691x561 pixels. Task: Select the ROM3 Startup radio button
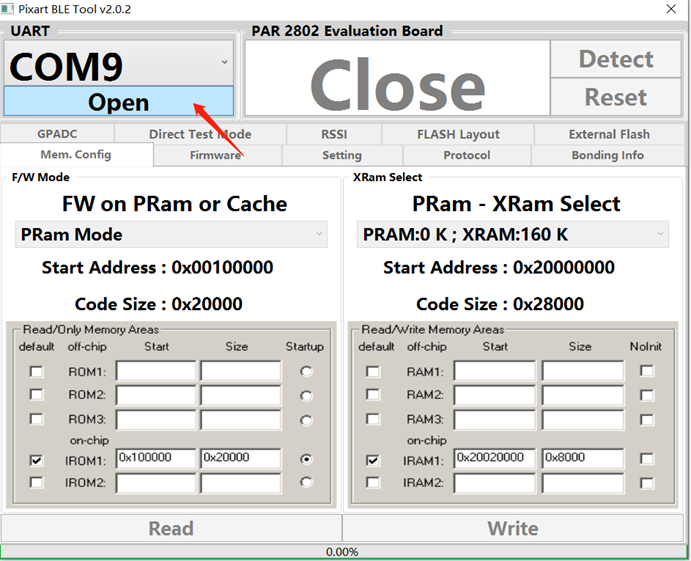point(306,420)
